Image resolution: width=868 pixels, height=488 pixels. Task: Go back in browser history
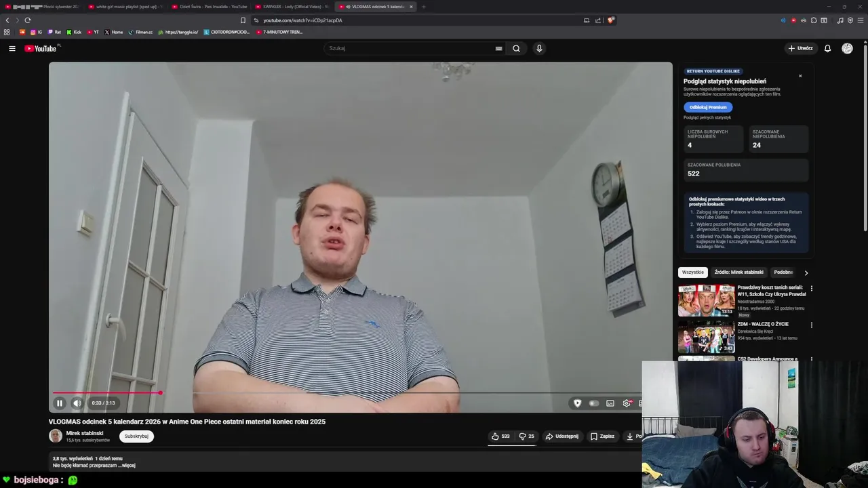pyautogui.click(x=7, y=20)
